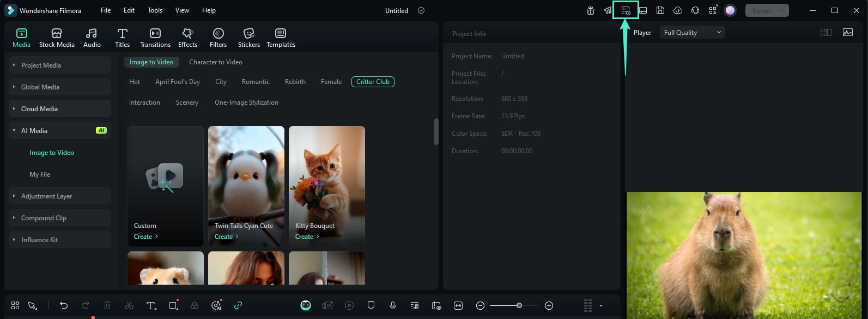The image size is (868, 319).
Task: Open the player scopes waveform icon
Action: click(x=848, y=32)
